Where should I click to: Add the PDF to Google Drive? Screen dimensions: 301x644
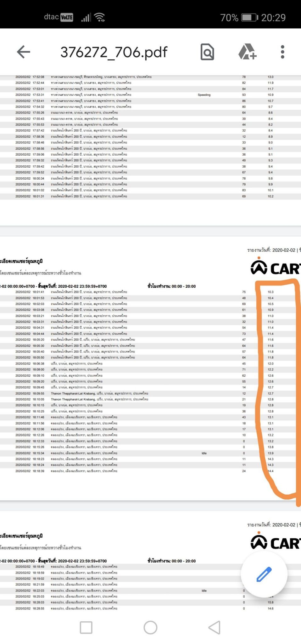[248, 52]
